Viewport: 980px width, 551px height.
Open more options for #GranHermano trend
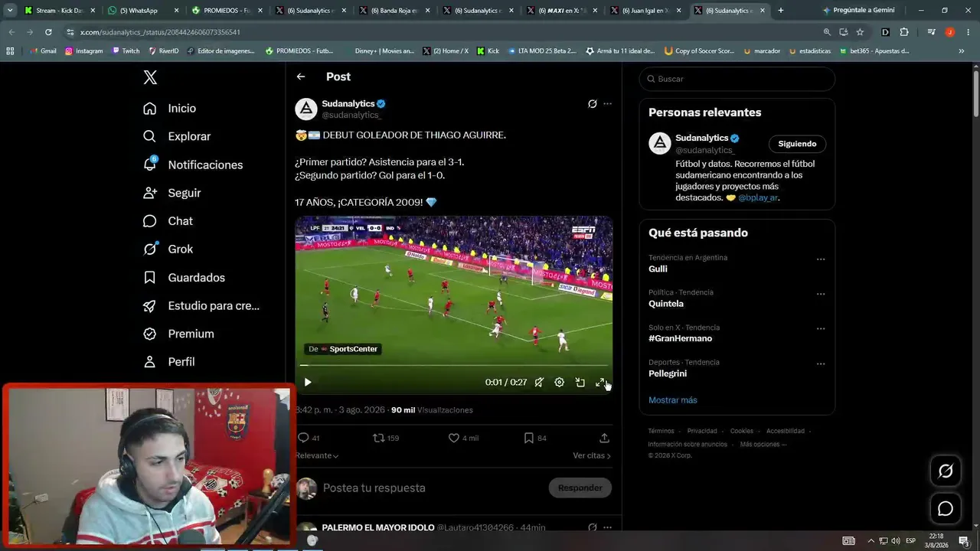coord(821,329)
